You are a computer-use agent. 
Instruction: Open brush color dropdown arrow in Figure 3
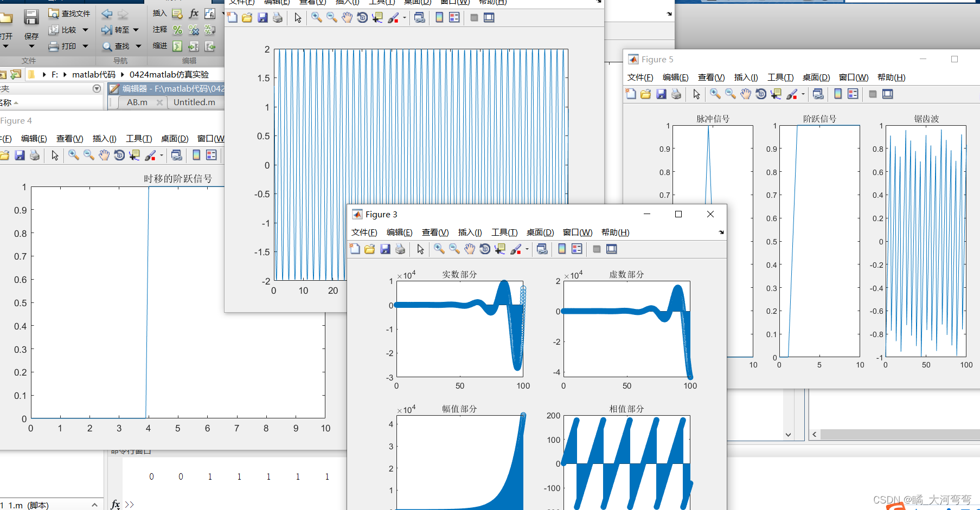pyautogui.click(x=527, y=249)
